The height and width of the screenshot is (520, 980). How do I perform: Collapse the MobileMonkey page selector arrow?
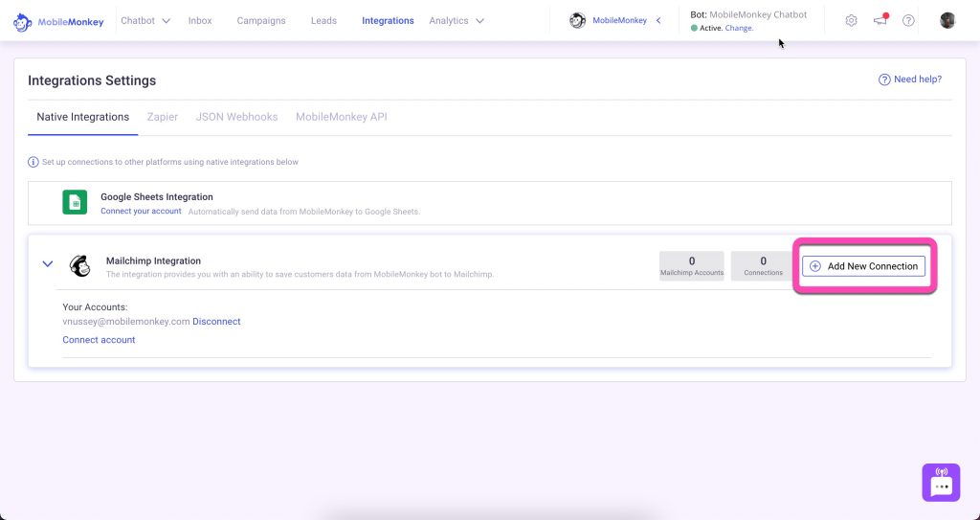658,21
